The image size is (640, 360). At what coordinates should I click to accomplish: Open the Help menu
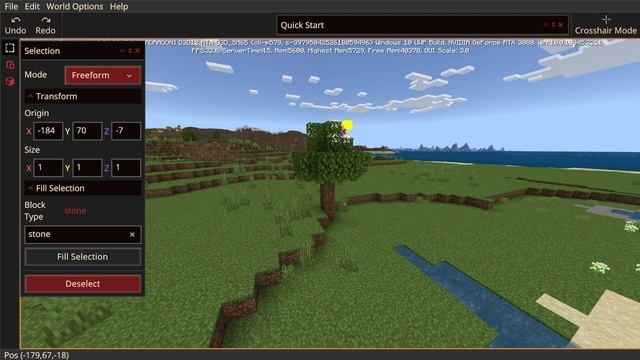(119, 7)
